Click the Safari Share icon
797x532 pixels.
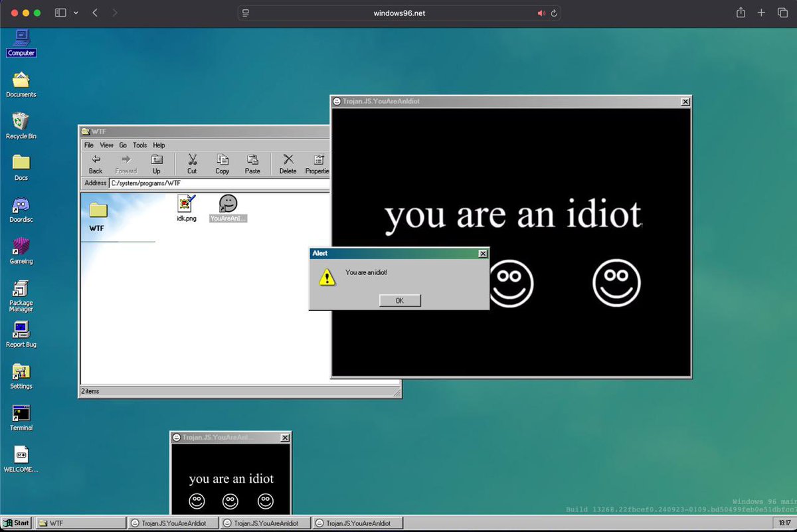741,13
